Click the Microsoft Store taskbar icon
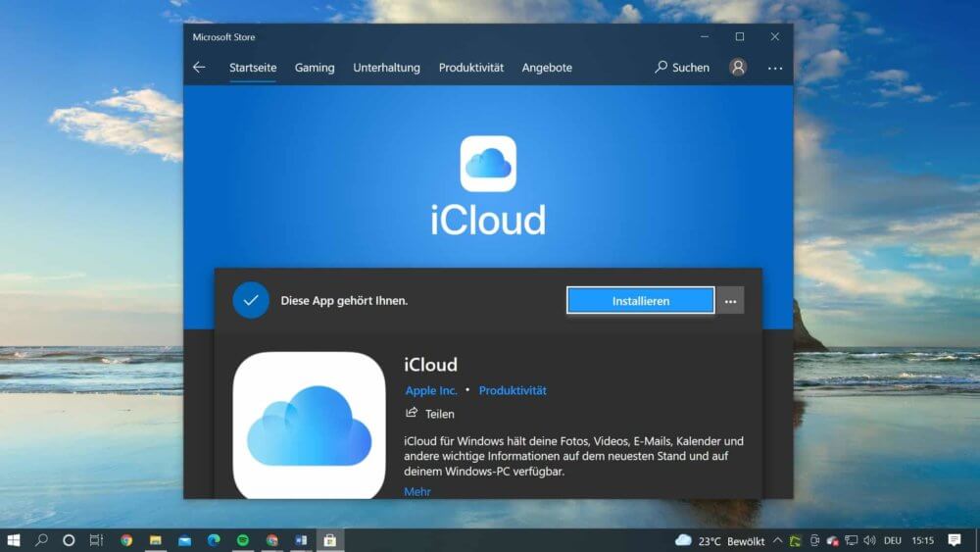 click(330, 540)
